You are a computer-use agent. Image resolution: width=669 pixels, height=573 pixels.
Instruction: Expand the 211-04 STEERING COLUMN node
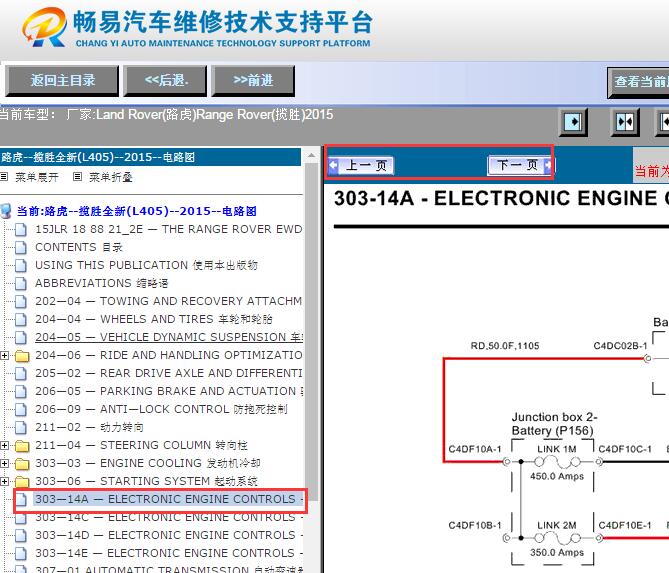4,446
